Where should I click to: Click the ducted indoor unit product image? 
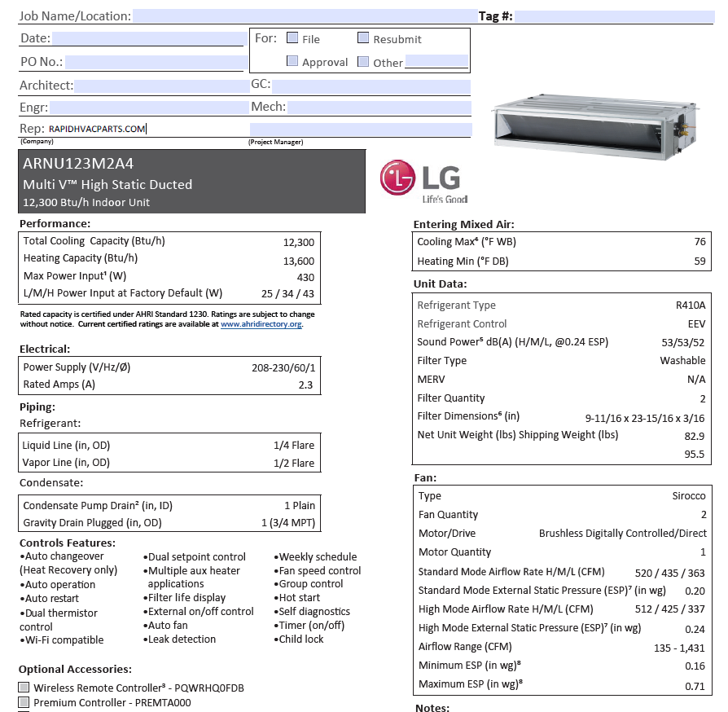595,126
